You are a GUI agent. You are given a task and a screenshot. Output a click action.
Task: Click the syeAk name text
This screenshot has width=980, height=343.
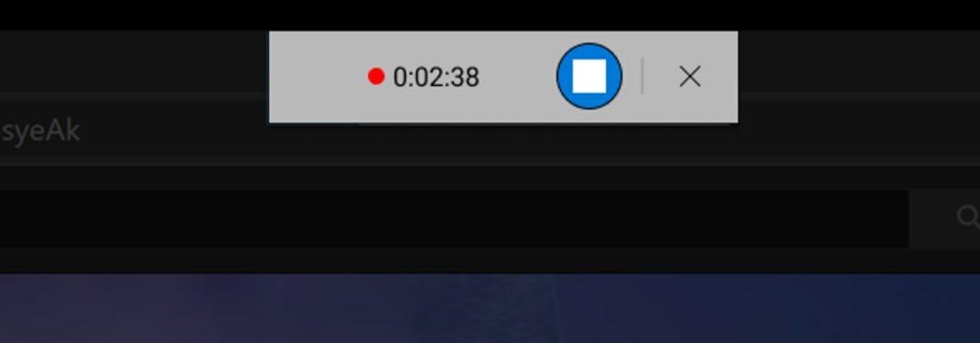40,130
